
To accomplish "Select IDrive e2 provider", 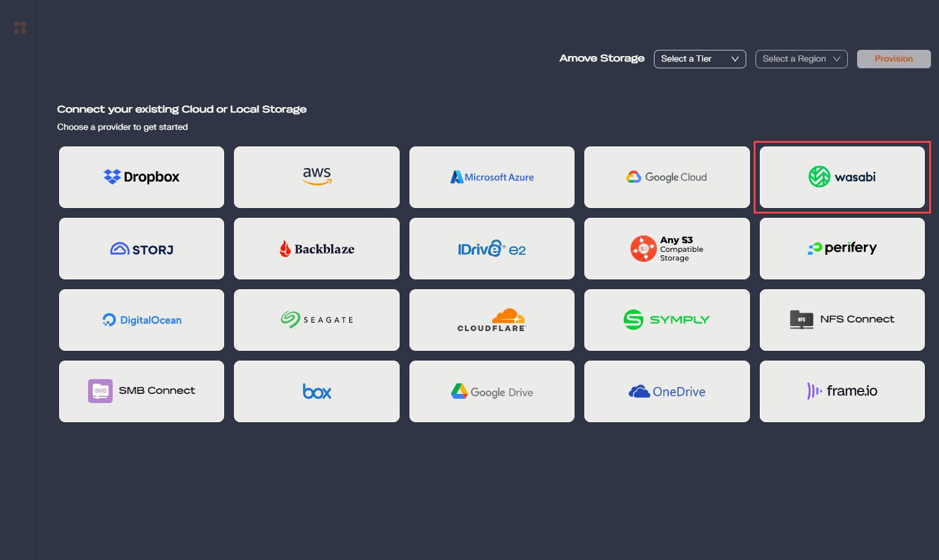I will tap(491, 249).
